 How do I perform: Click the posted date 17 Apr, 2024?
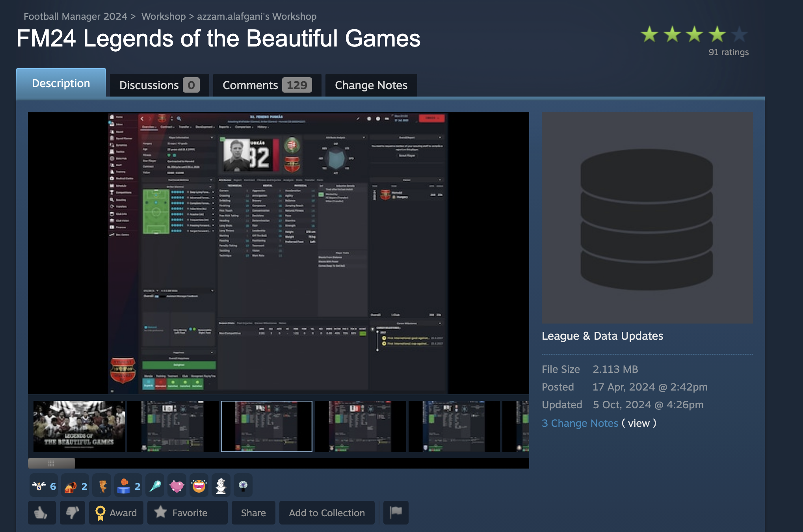point(650,387)
